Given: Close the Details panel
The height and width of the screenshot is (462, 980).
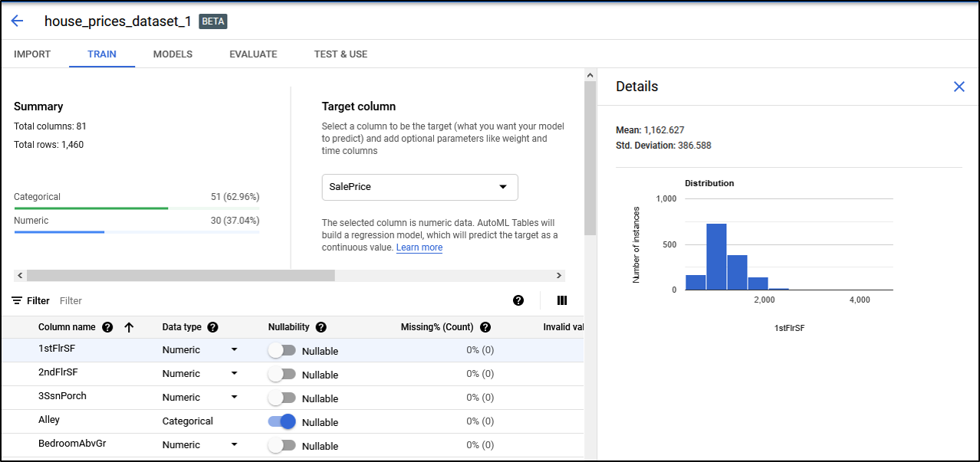Looking at the screenshot, I should tap(959, 87).
